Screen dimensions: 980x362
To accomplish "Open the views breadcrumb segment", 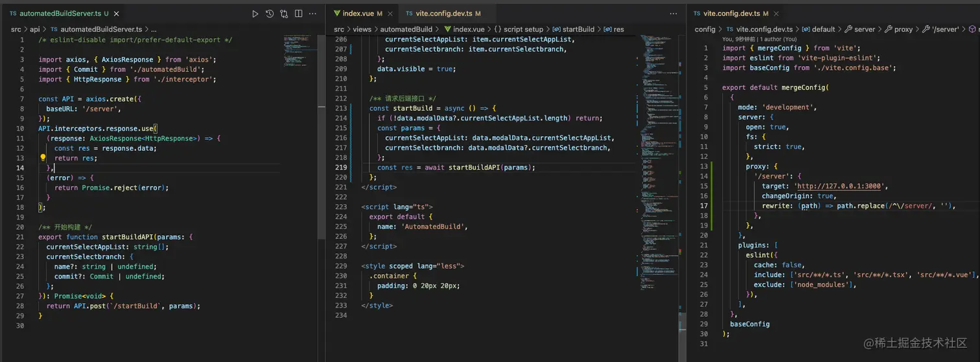I will point(362,29).
